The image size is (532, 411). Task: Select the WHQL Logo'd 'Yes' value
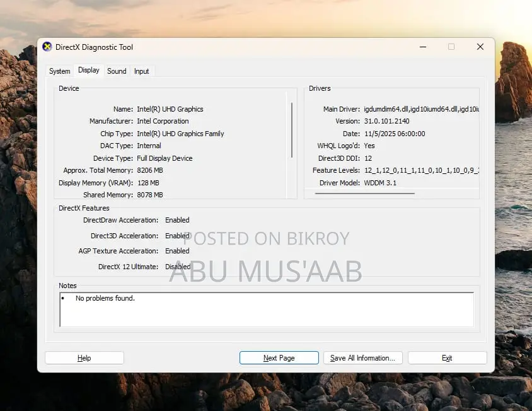(x=369, y=146)
